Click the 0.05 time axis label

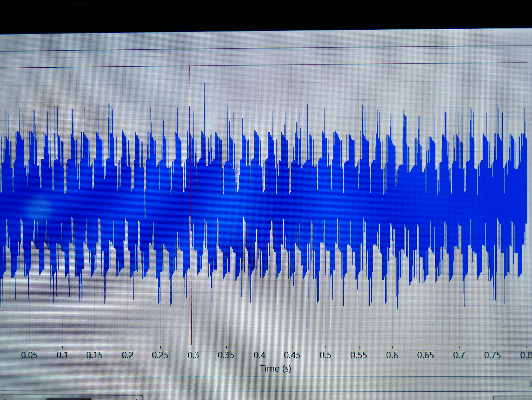pos(29,355)
